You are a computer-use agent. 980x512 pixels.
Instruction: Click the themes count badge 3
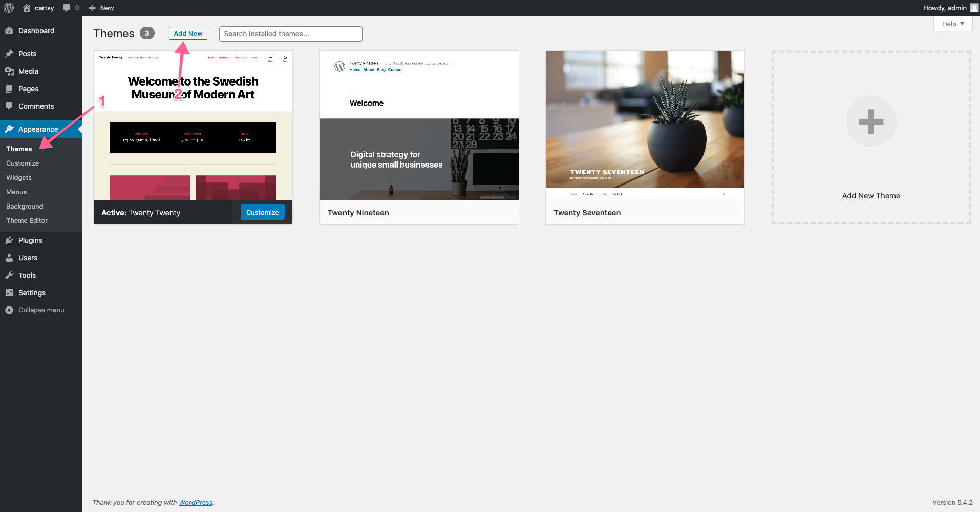point(147,33)
